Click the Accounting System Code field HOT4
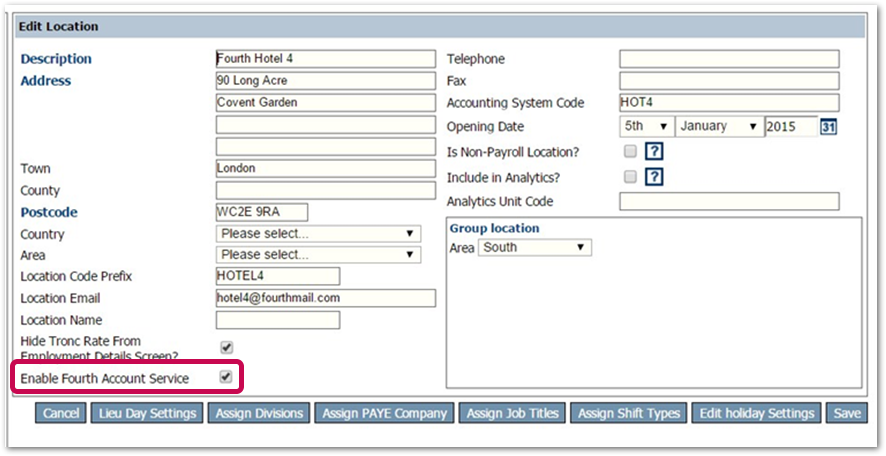 (729, 103)
